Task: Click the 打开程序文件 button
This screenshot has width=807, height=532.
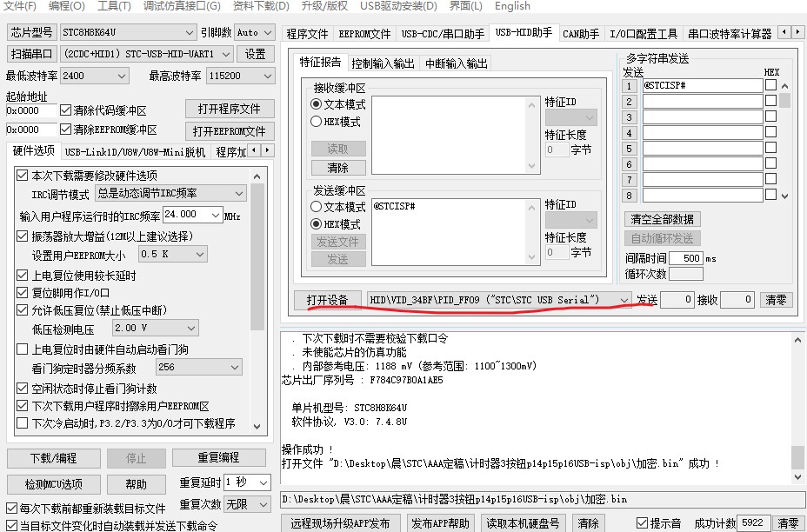Action: (x=230, y=109)
